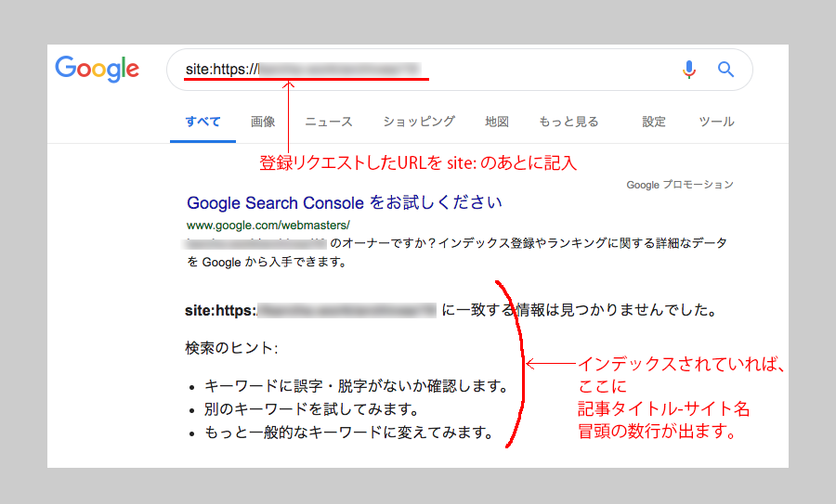Click the もっと一般的なキーワードに変えてみます hint
Screen dimensions: 836x504
click(x=348, y=432)
